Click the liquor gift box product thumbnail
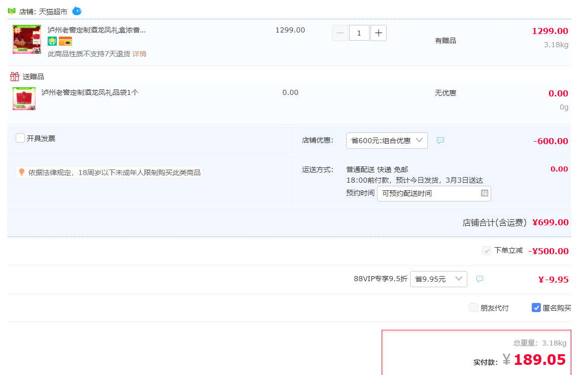 pos(27,40)
